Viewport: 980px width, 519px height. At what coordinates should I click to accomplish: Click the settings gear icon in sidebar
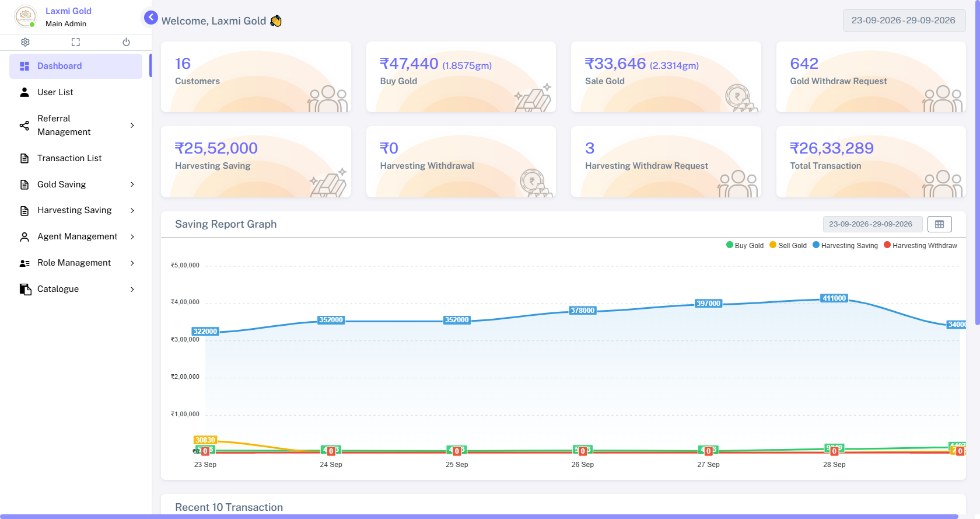[x=25, y=42]
